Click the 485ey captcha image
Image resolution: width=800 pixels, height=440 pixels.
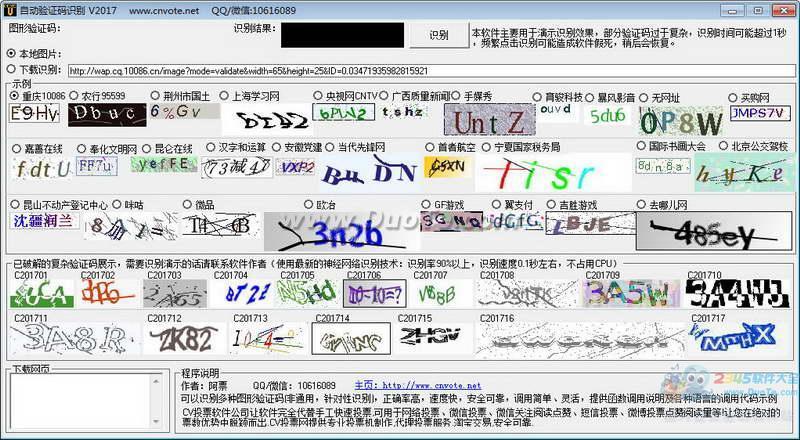(714, 231)
